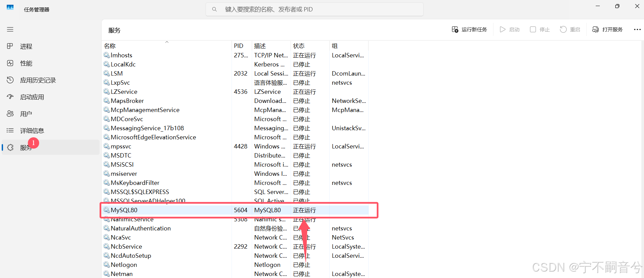This screenshot has width=644, height=278.
Task: Open the Details (详细信息) page
Action: [51, 131]
